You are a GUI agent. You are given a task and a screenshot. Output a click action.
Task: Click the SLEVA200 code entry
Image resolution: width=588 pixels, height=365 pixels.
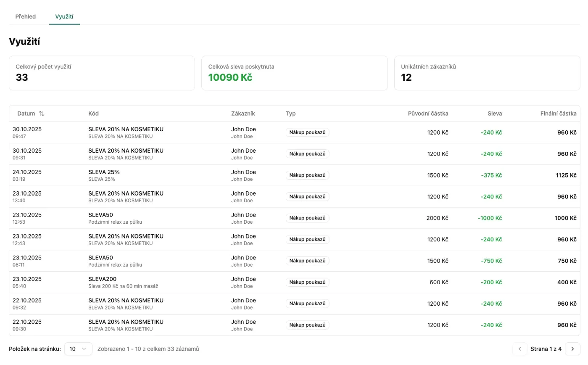coord(102,279)
